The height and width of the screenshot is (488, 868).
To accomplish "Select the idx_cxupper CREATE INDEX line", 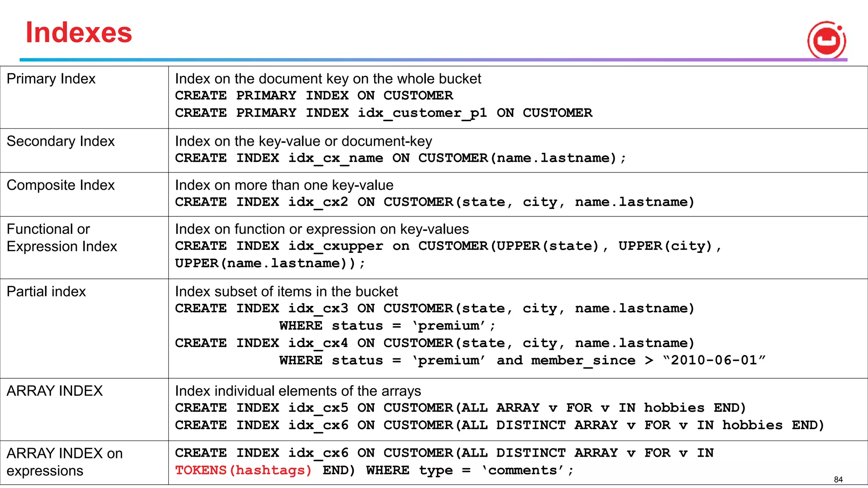I will tap(448, 246).
